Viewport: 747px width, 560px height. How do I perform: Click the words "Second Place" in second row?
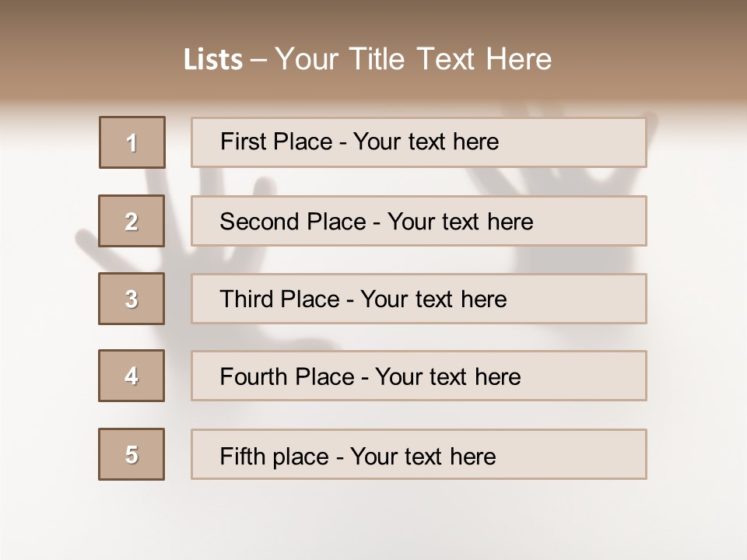click(x=292, y=222)
